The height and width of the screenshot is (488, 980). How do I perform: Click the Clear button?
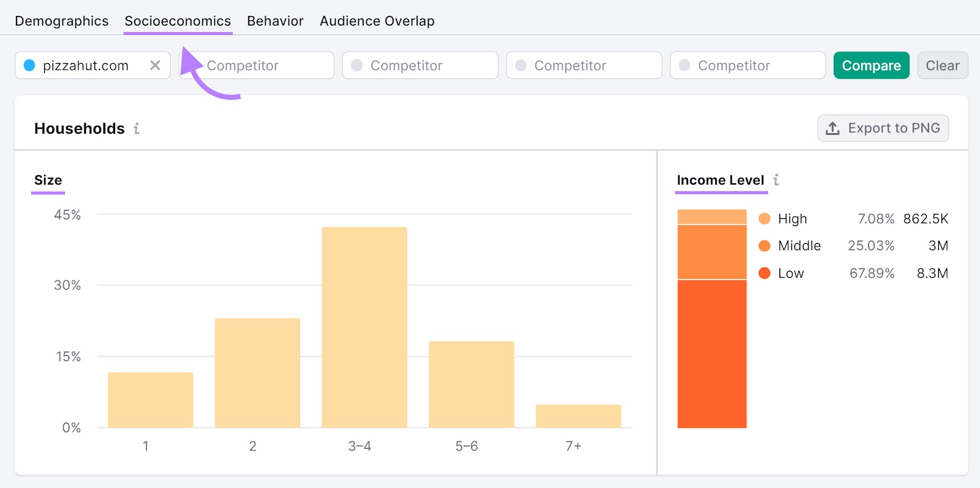click(x=942, y=66)
